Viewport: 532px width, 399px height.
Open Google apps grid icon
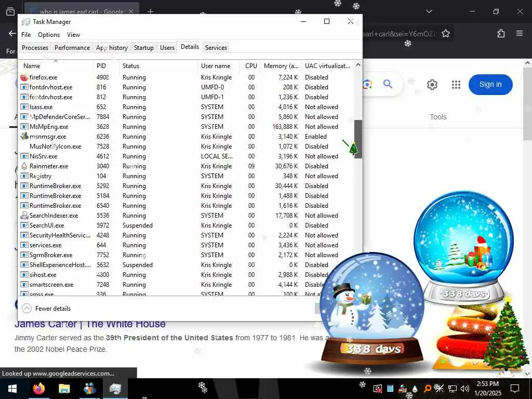456,85
